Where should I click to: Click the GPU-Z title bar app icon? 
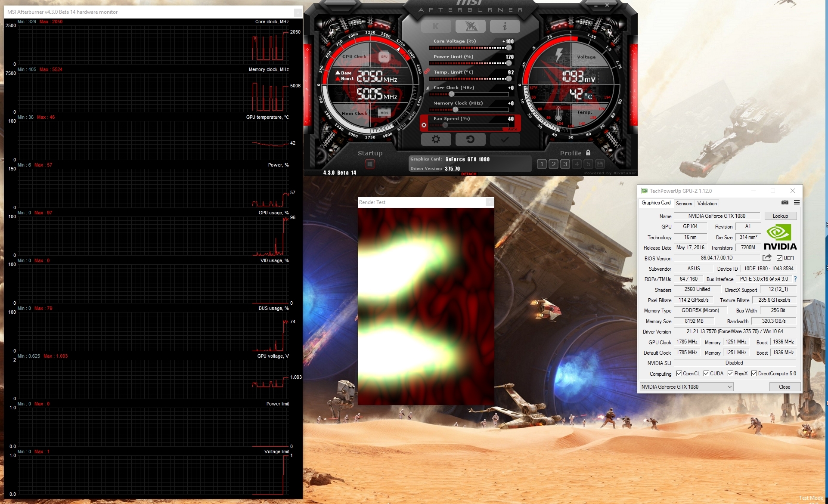point(644,191)
